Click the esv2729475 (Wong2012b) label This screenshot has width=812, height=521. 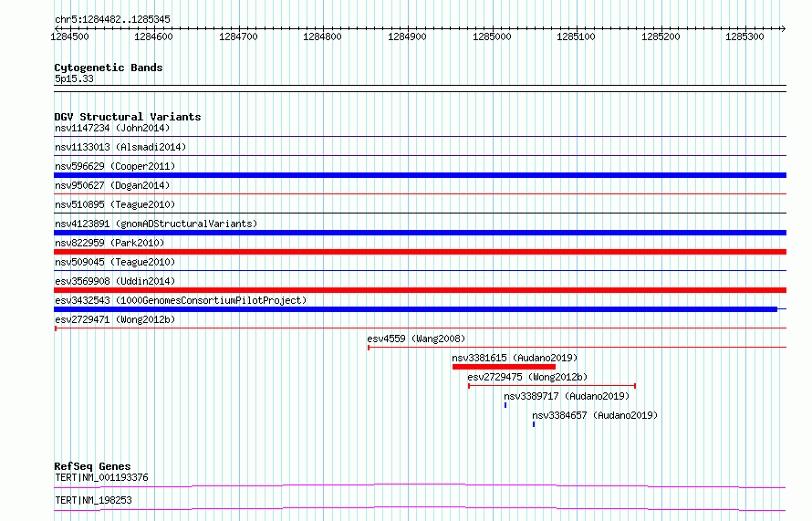coord(527,377)
